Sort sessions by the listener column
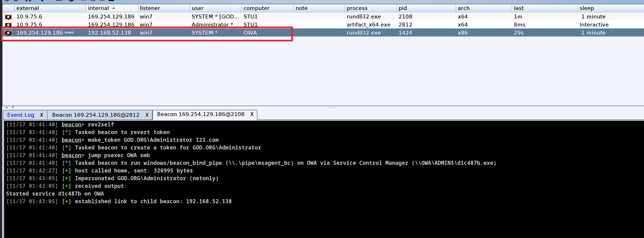644x238 pixels. (x=164, y=8)
